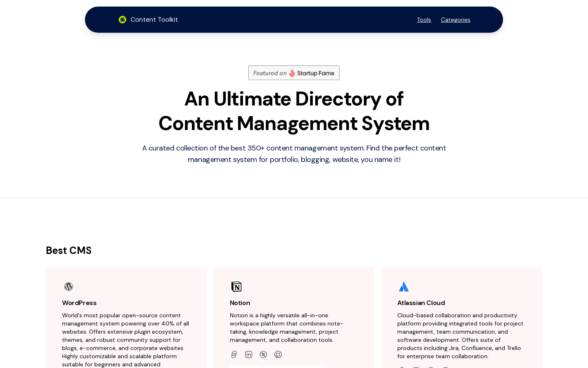The width and height of the screenshot is (588, 368).
Task: Click the 'Best CMS' section heading
Action: tap(69, 250)
